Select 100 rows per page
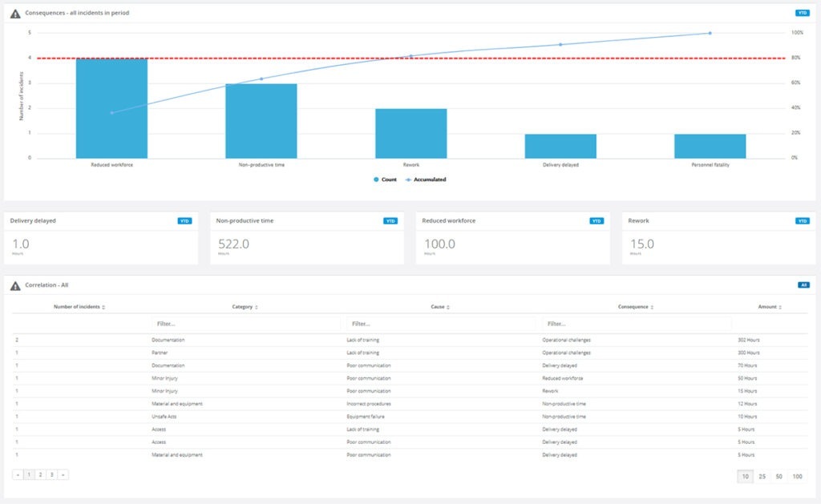 799,475
